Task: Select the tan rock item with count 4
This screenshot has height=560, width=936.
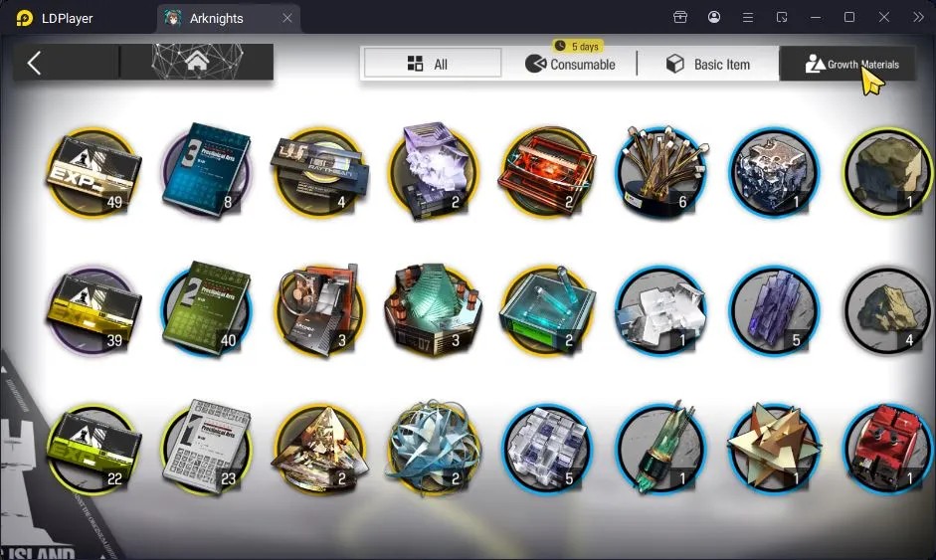Action: tap(888, 310)
